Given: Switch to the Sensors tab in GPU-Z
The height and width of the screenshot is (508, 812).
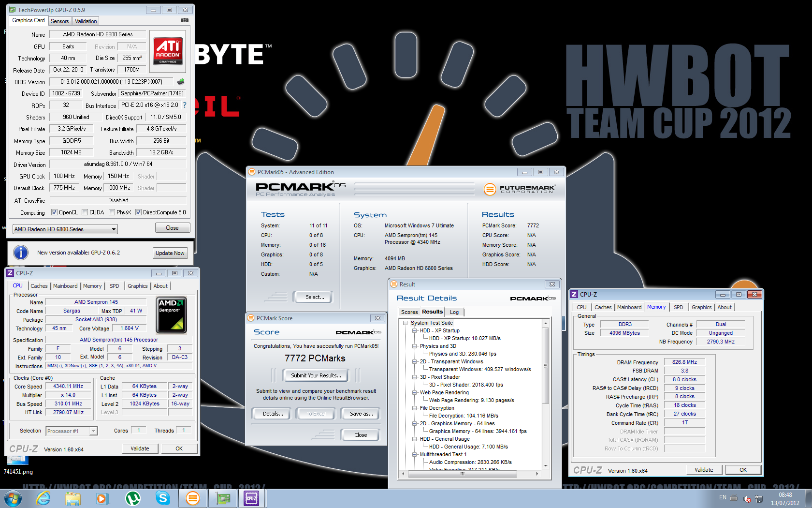Looking at the screenshot, I should point(59,21).
